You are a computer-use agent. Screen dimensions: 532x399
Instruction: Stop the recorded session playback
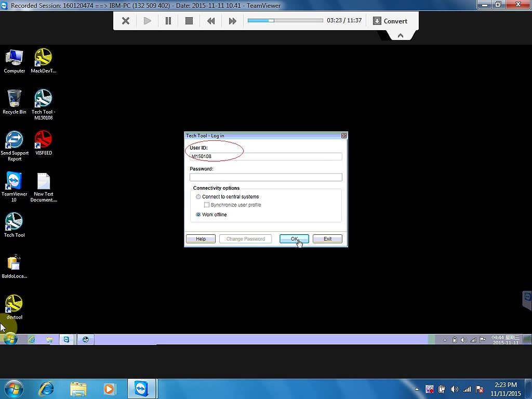click(x=189, y=21)
